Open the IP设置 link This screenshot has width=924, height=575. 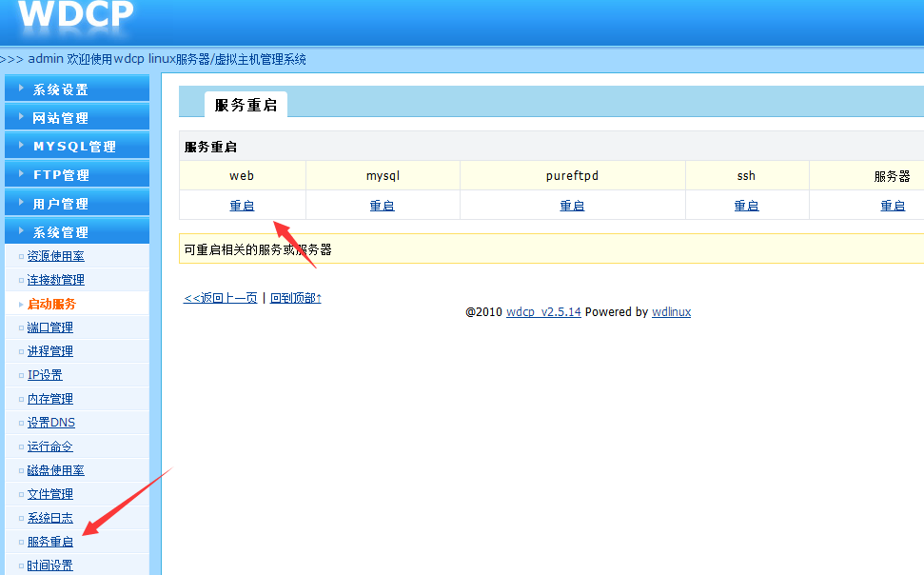click(x=45, y=375)
